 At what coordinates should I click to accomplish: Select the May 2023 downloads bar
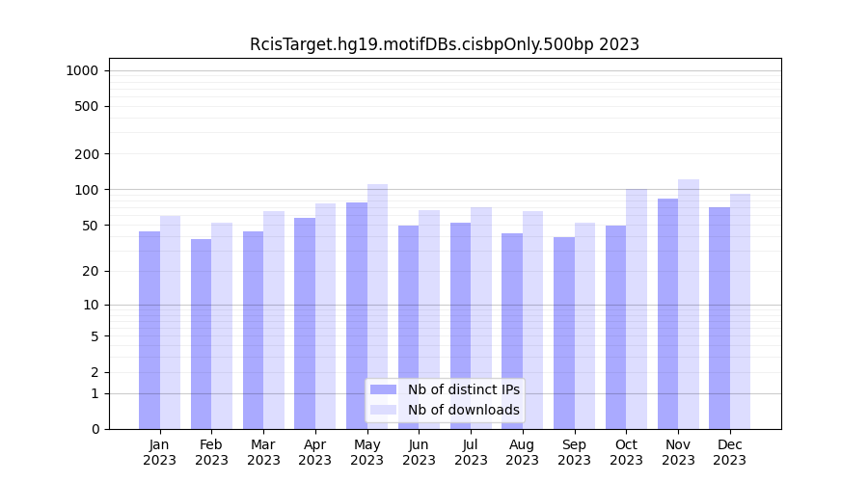click(377, 307)
